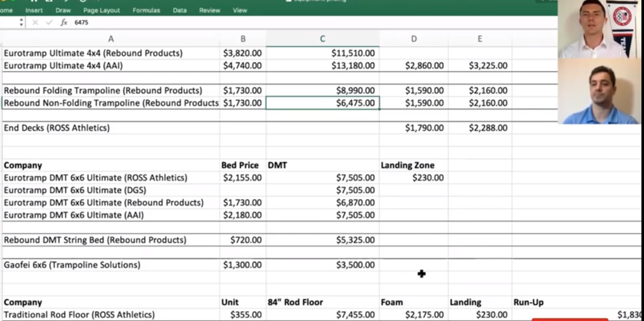Open the View ribbon tab
644x321 pixels.
240,10
